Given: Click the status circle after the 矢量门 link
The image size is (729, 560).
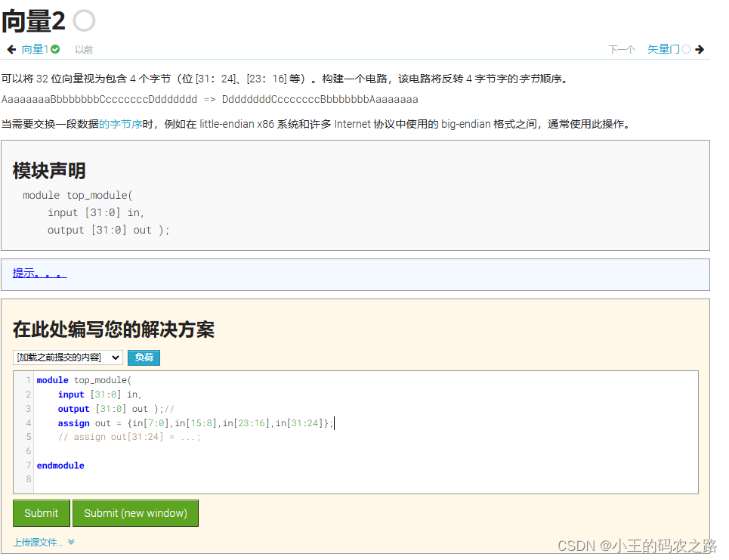Looking at the screenshot, I should [687, 48].
